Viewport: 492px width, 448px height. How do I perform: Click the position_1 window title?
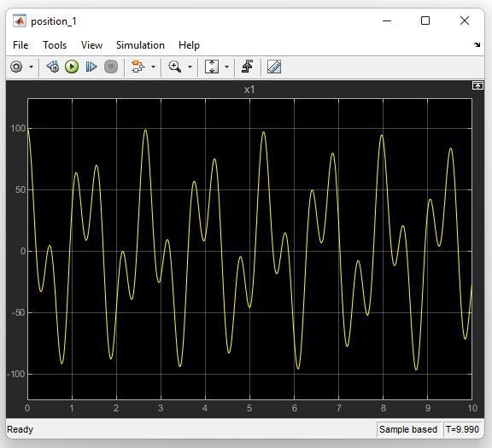coord(54,21)
